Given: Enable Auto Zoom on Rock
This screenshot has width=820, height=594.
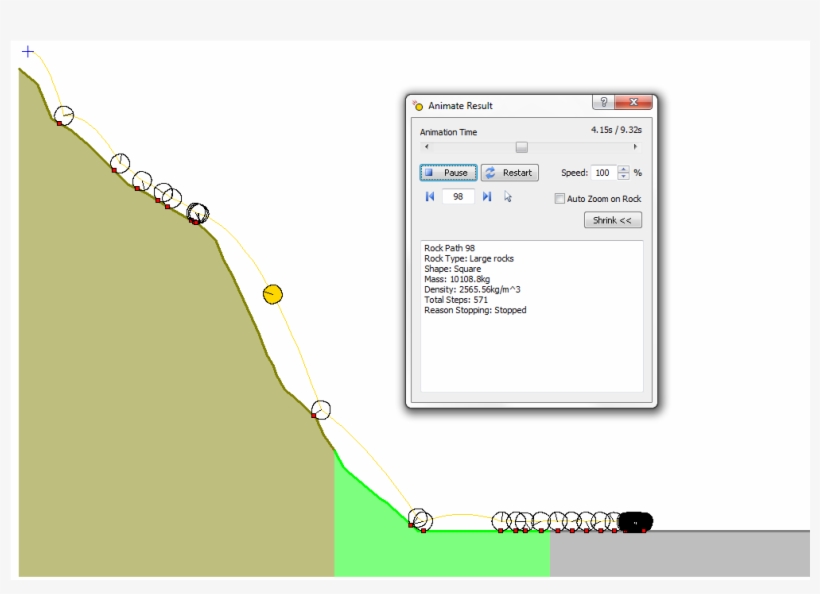Looking at the screenshot, I should click(559, 199).
